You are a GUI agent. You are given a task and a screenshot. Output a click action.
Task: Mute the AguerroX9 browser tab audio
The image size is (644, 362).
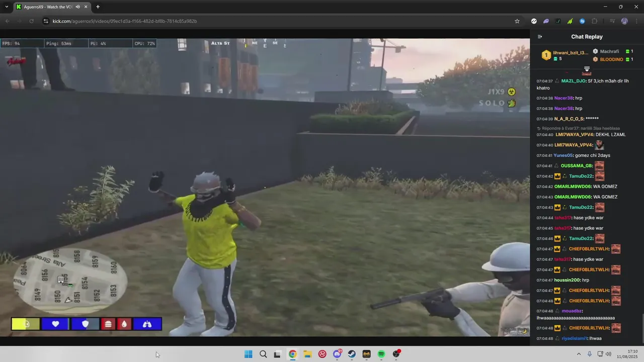coord(78,7)
